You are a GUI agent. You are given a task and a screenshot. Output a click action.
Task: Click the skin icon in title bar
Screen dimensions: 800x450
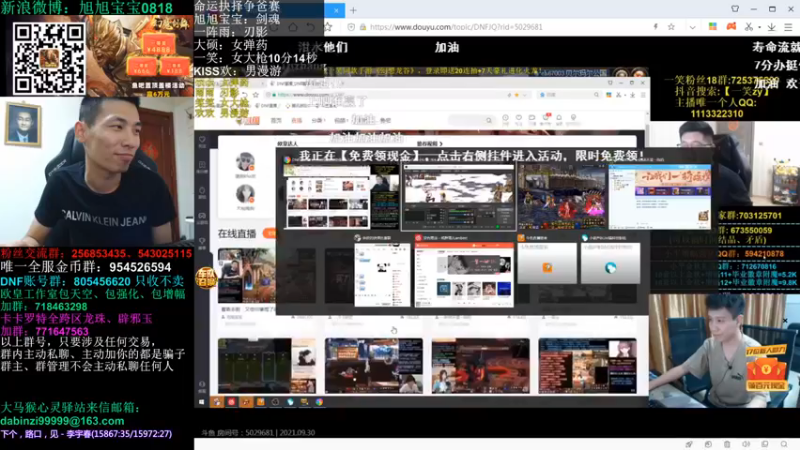(x=735, y=9)
